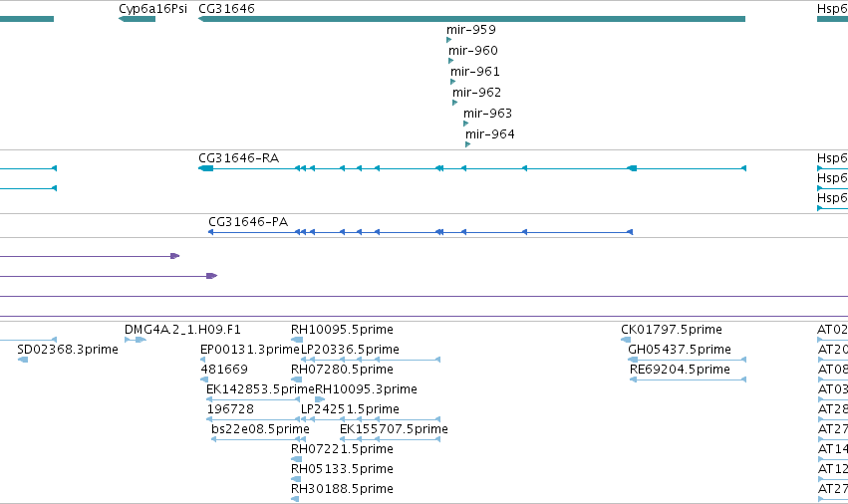Click the Cyp6a16Psi gene label
The image size is (848, 504).
coord(152,9)
